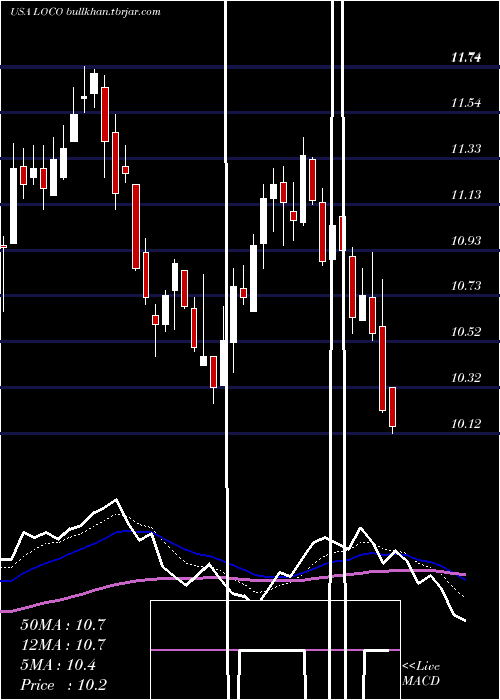Click the 'USA LOCO bullkhan.tbrjar.com' title text
Image resolution: width=500 pixels, height=700 pixels.
click(x=85, y=12)
